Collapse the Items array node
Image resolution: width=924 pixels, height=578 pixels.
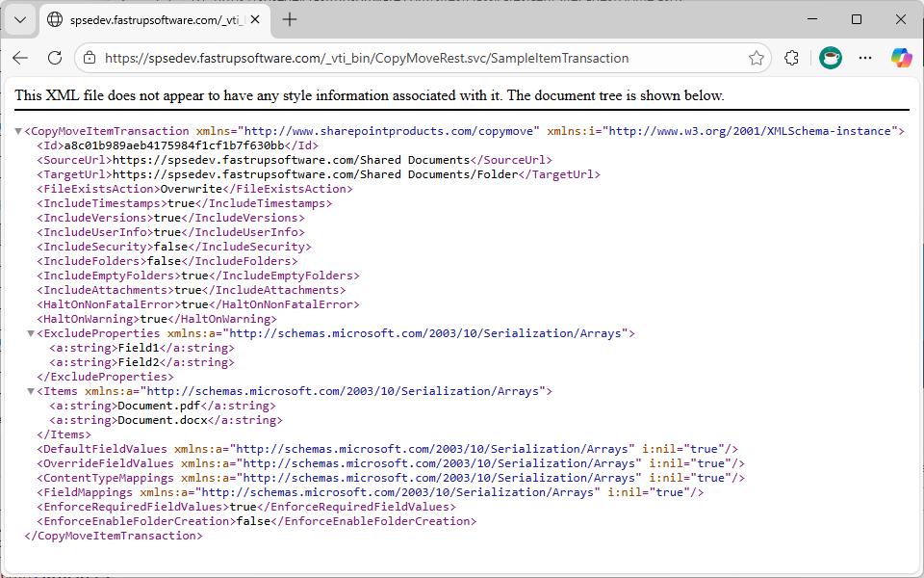point(30,390)
